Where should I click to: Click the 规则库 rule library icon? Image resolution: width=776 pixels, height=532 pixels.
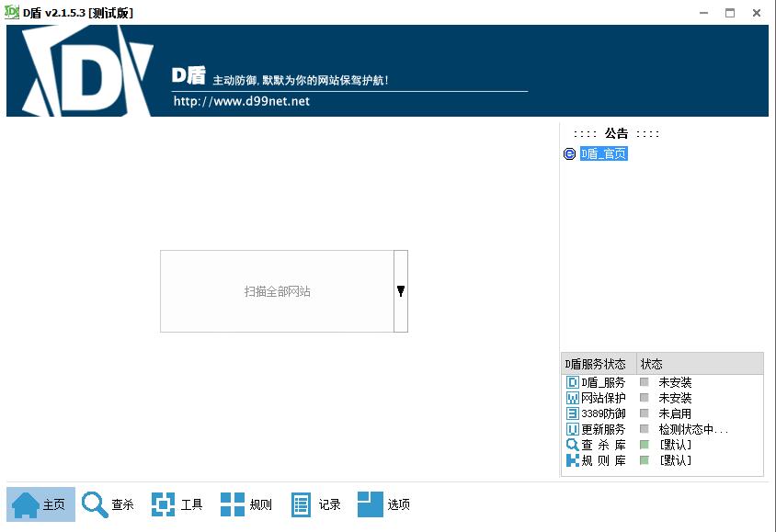(573, 460)
